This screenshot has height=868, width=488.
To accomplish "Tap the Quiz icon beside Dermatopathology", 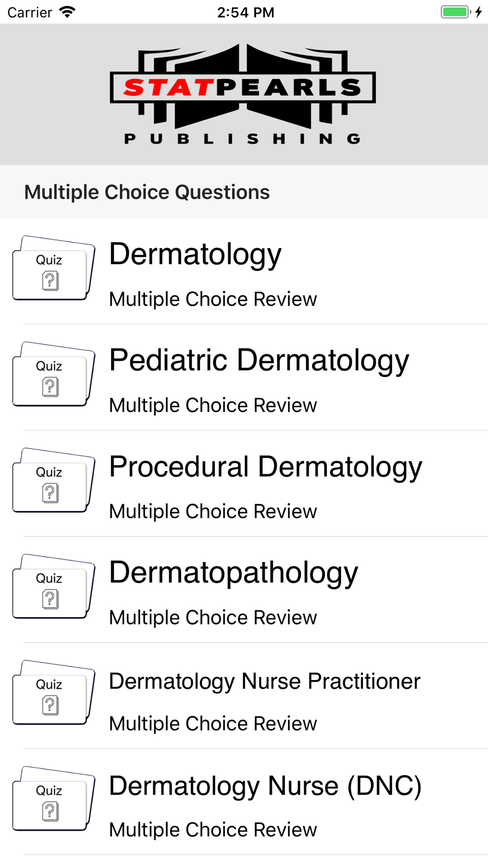I will [x=53, y=586].
